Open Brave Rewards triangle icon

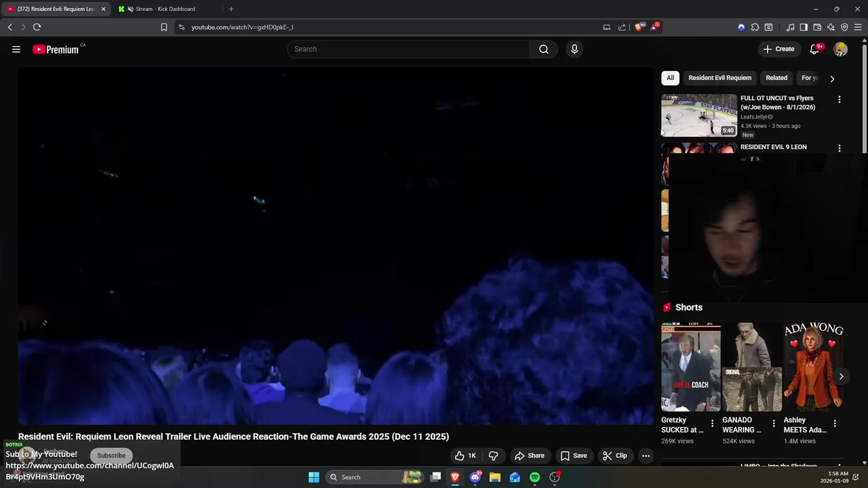click(x=654, y=27)
